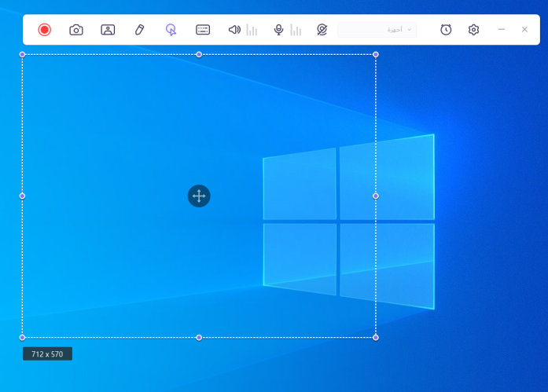Click the 712 x 570 size label
The height and width of the screenshot is (392, 548).
47,354
